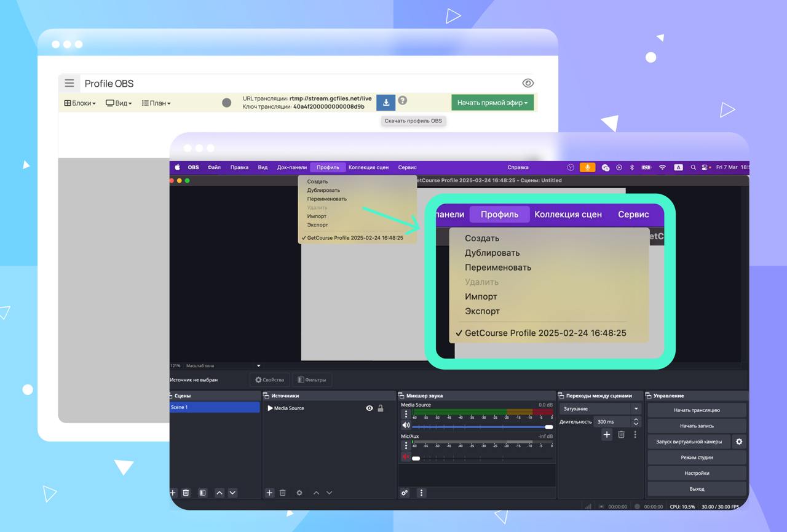Open advanced audio properties gear in mixer
The image size is (787, 532).
[405, 493]
